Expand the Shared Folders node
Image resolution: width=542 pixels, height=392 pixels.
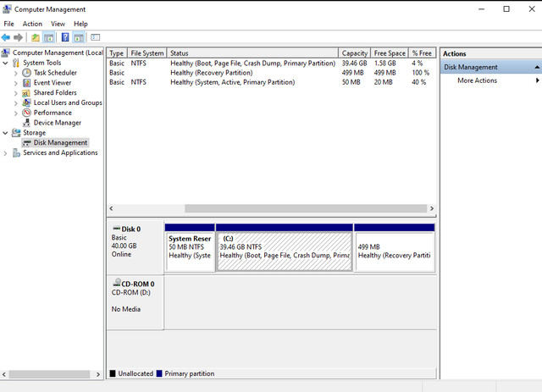click(x=15, y=93)
